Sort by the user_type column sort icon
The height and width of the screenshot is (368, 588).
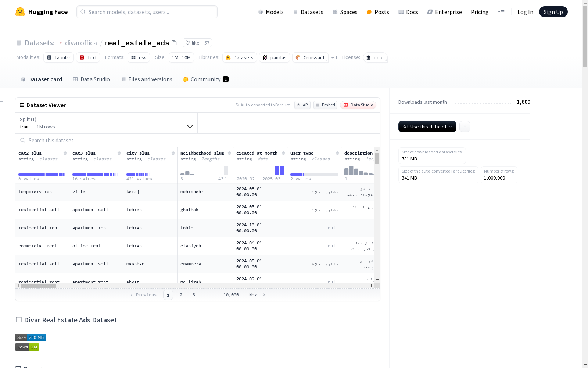[337, 153]
